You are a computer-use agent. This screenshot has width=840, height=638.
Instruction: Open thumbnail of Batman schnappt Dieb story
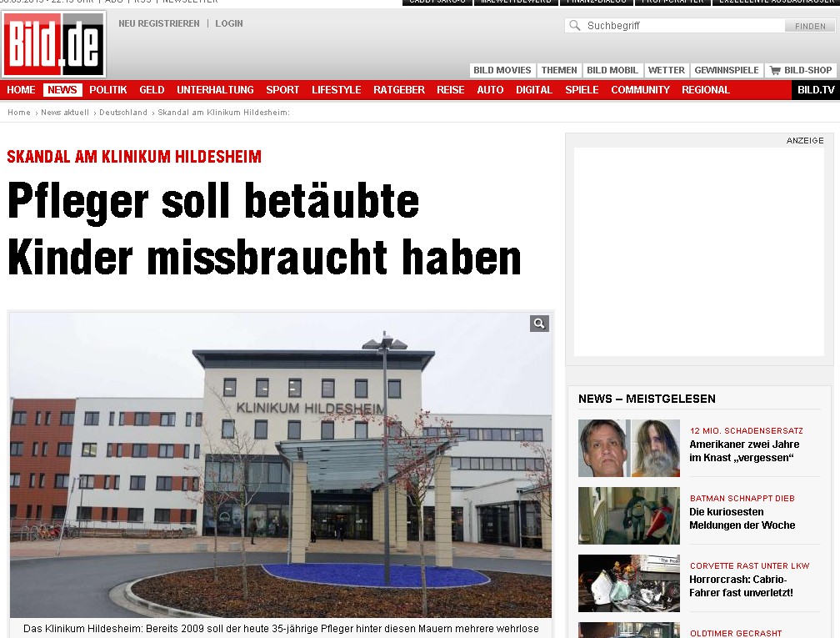tap(629, 515)
